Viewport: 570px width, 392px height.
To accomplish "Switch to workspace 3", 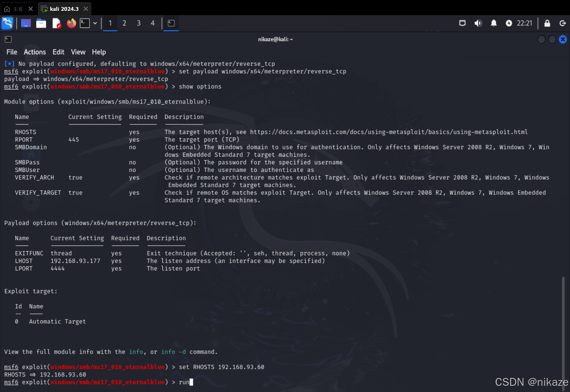I will (x=139, y=23).
